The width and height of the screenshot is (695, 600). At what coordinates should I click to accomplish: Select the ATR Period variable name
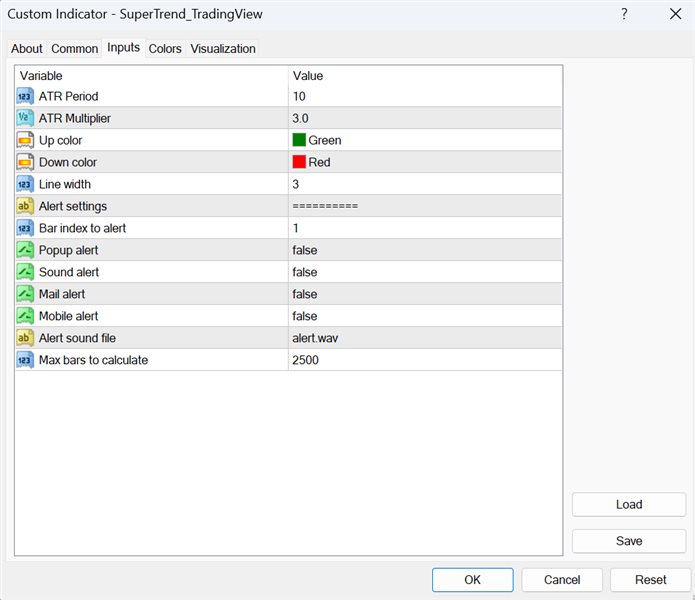coord(69,96)
